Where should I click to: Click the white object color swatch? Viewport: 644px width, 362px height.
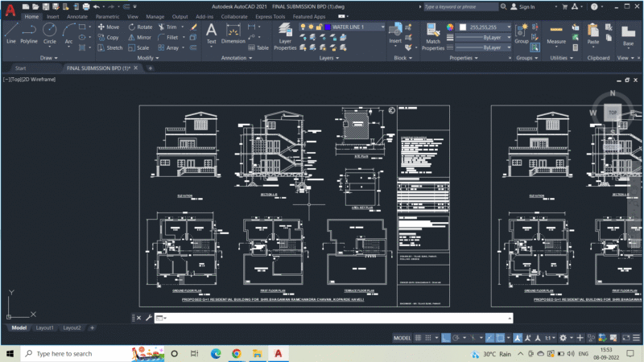click(463, 27)
